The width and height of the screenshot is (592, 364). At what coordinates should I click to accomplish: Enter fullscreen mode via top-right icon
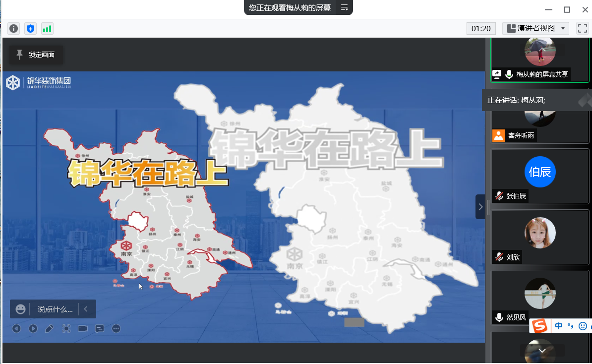pos(582,28)
